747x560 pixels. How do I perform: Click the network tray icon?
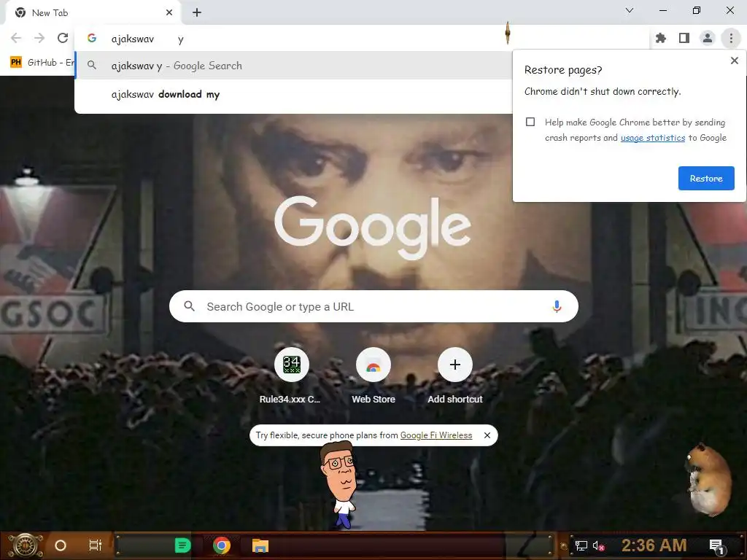click(x=581, y=545)
